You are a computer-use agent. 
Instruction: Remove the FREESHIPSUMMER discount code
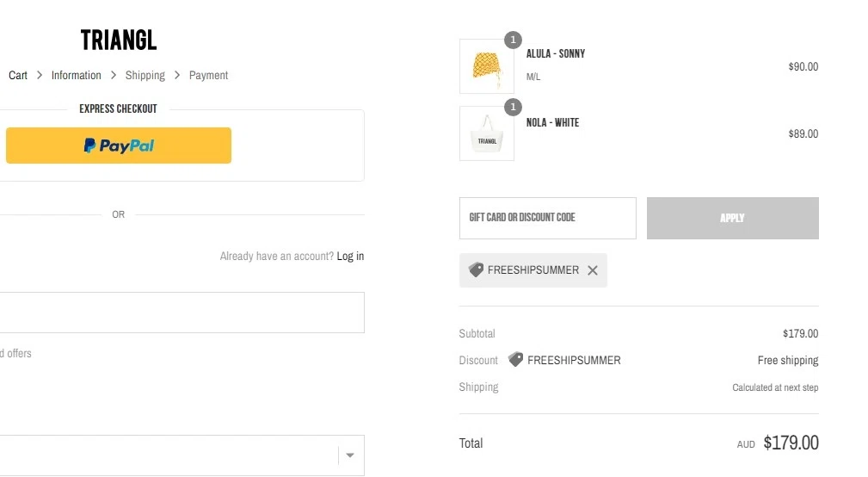pyautogui.click(x=593, y=270)
